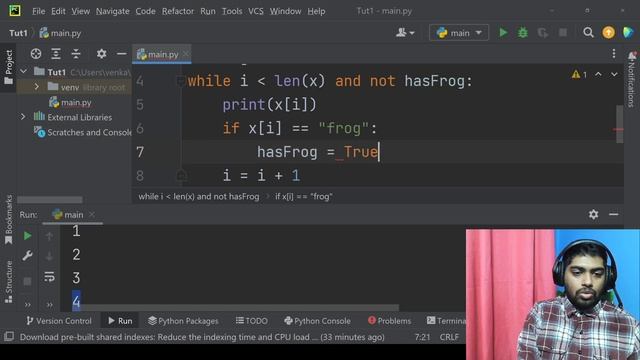Toggle the Bookmarks tool window
The image size is (640, 360).
(x=8, y=220)
